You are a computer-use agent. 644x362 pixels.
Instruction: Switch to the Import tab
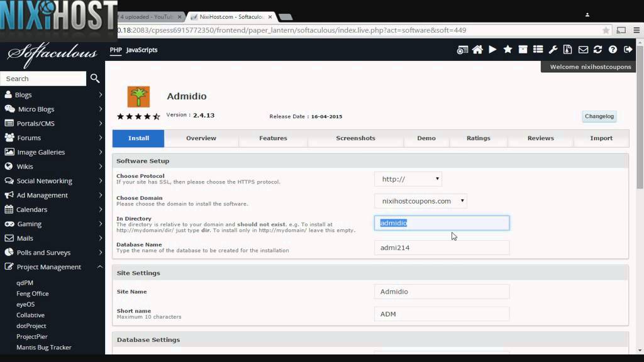601,138
